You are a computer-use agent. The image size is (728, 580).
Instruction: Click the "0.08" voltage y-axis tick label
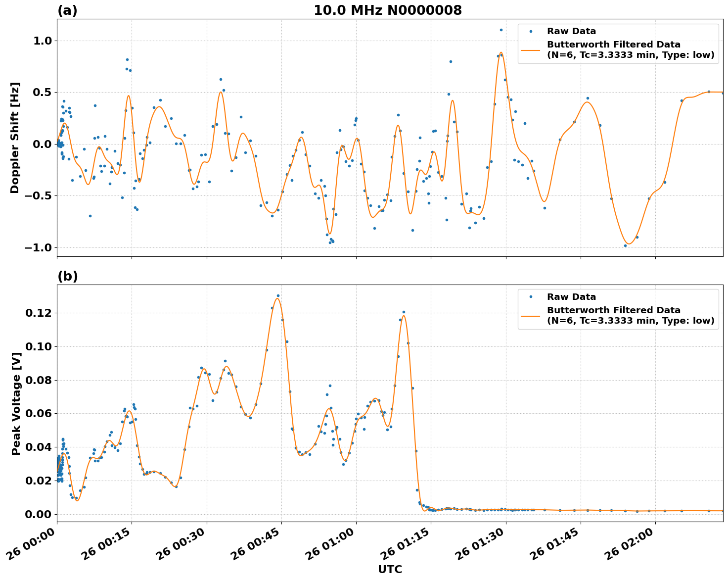[39, 381]
